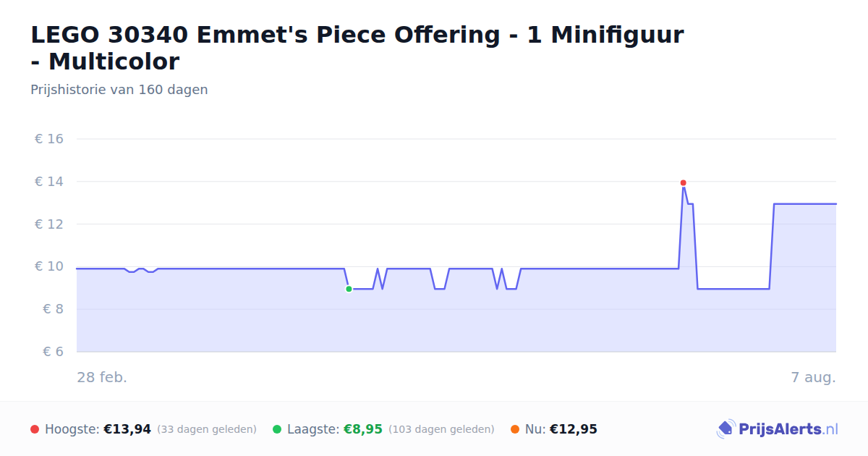868x456 pixels.
Task: Click the € 6 axis label
Action: coord(54,352)
